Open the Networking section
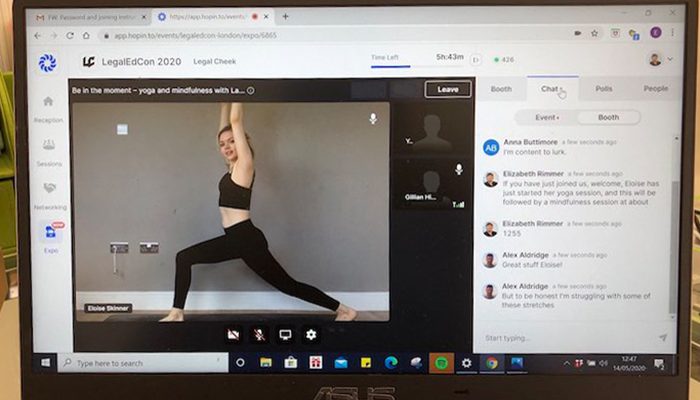Viewport: 700px width, 400px height. coord(50,196)
